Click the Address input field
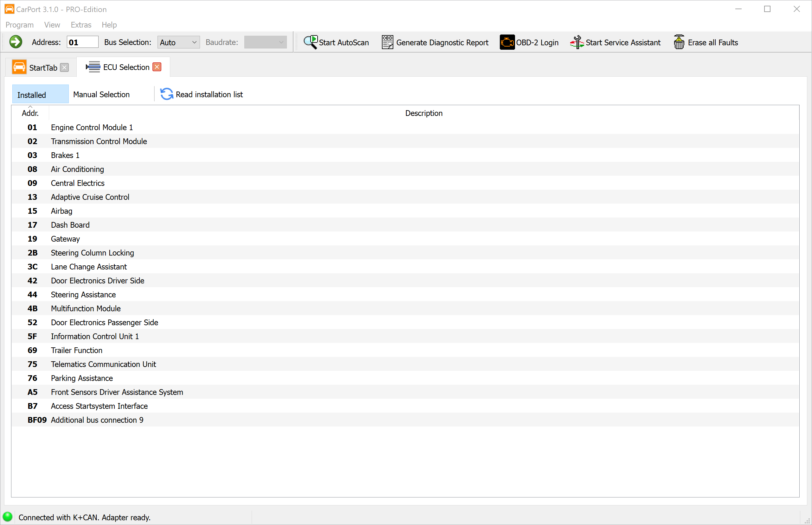The width and height of the screenshot is (812, 525). pos(82,42)
